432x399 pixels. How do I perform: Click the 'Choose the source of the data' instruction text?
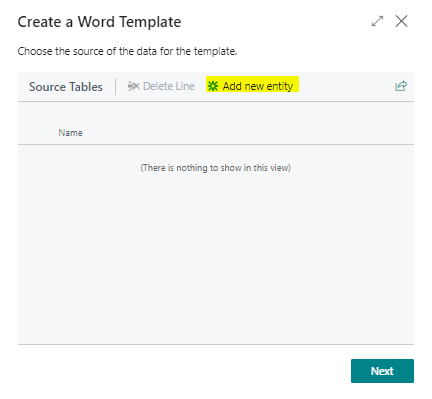coord(127,51)
